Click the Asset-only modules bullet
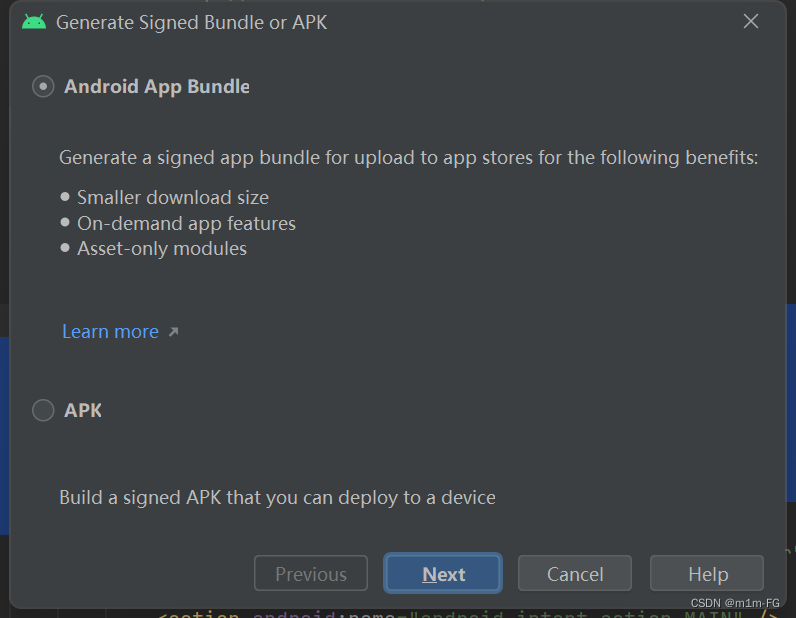796x618 pixels. tap(161, 248)
